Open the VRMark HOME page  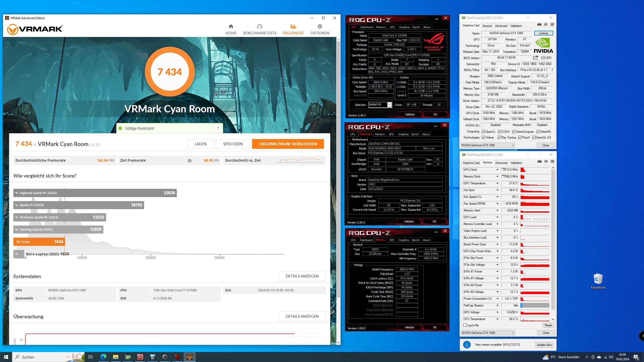(231, 29)
